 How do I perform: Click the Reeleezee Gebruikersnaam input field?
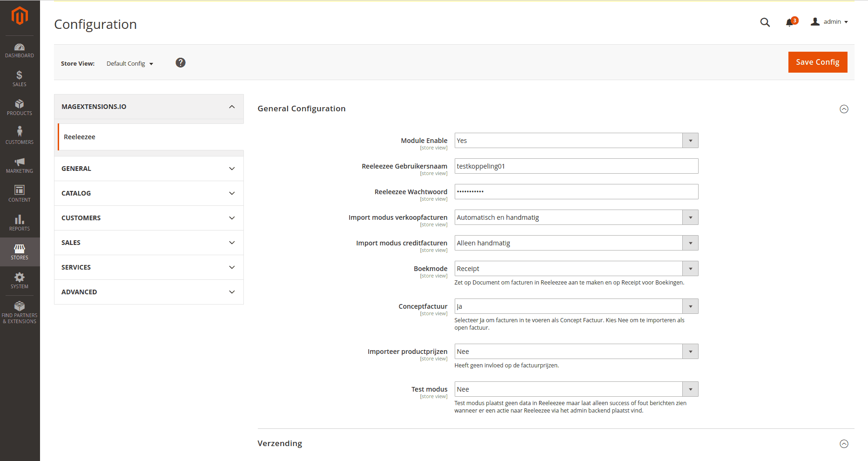576,166
